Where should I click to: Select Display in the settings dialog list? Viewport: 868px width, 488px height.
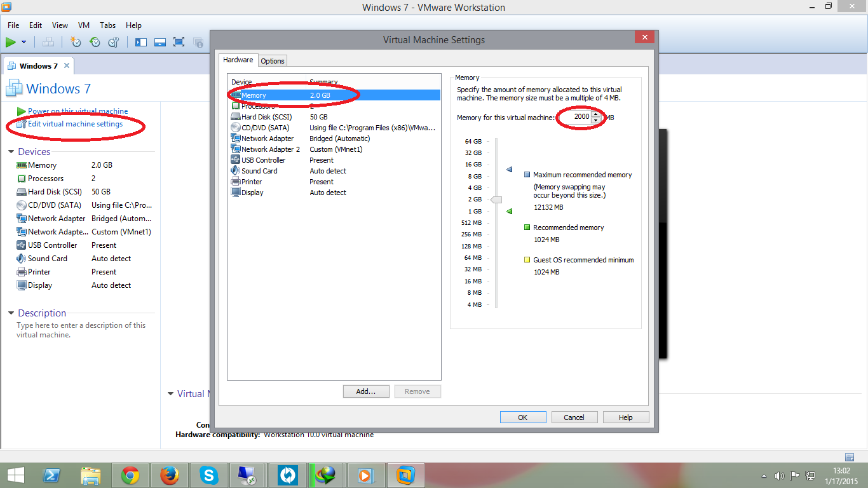(334, 193)
